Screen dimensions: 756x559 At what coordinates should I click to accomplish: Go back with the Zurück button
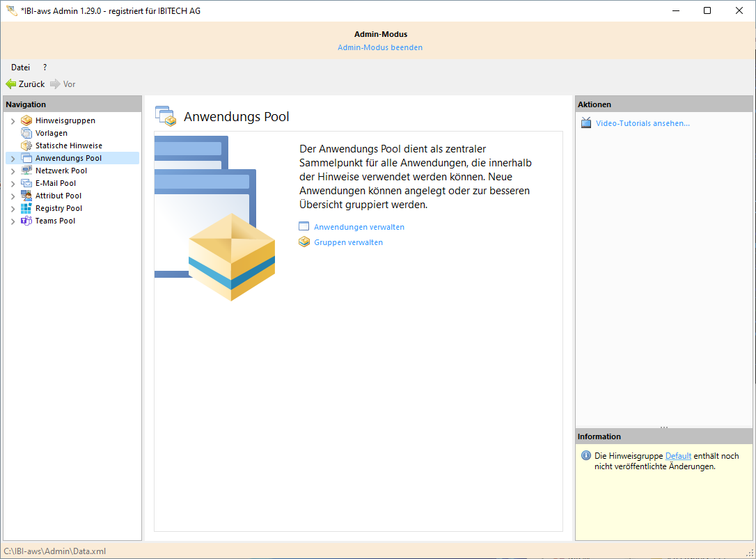(26, 84)
